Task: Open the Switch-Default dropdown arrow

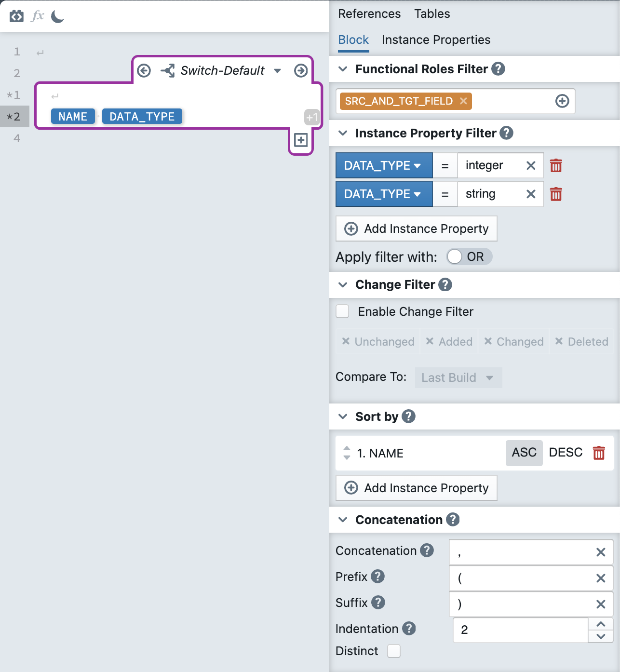Action: click(x=277, y=71)
